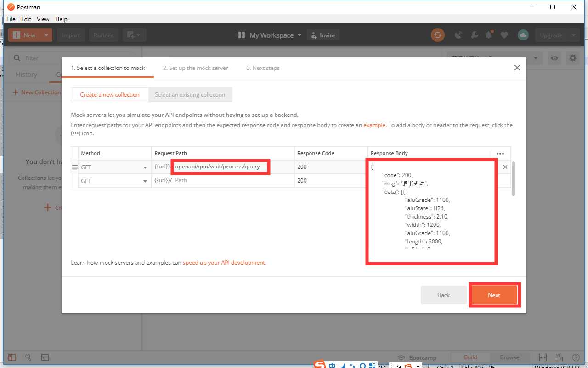588x368 pixels.
Task: Open the wrench settings icon
Action: 475,35
